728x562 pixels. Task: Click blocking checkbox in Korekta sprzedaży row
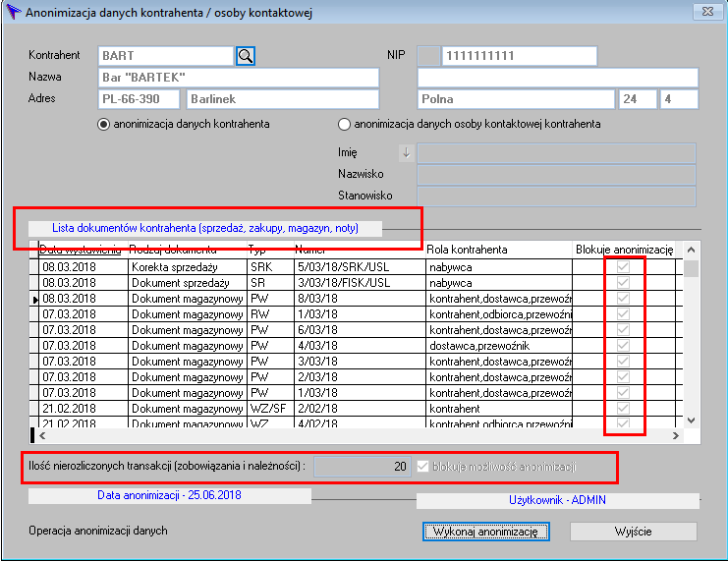[x=621, y=267]
